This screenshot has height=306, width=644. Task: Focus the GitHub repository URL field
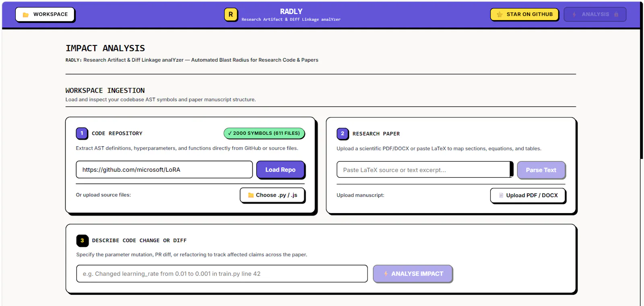pos(164,170)
